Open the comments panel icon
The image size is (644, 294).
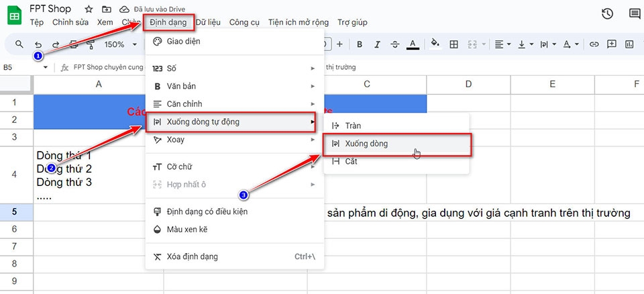[635, 13]
